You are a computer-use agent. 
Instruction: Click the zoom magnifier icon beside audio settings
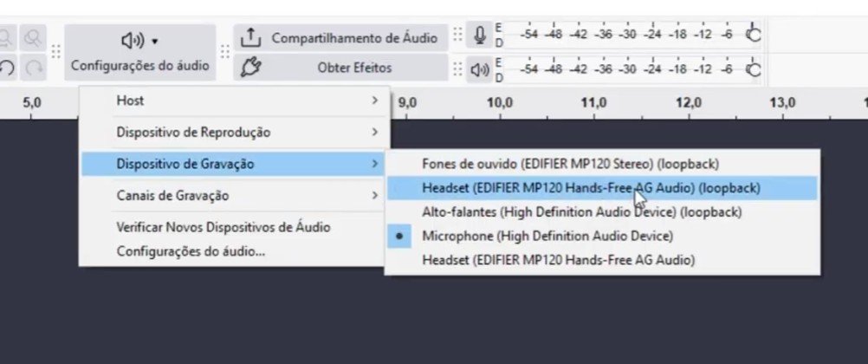(x=33, y=38)
